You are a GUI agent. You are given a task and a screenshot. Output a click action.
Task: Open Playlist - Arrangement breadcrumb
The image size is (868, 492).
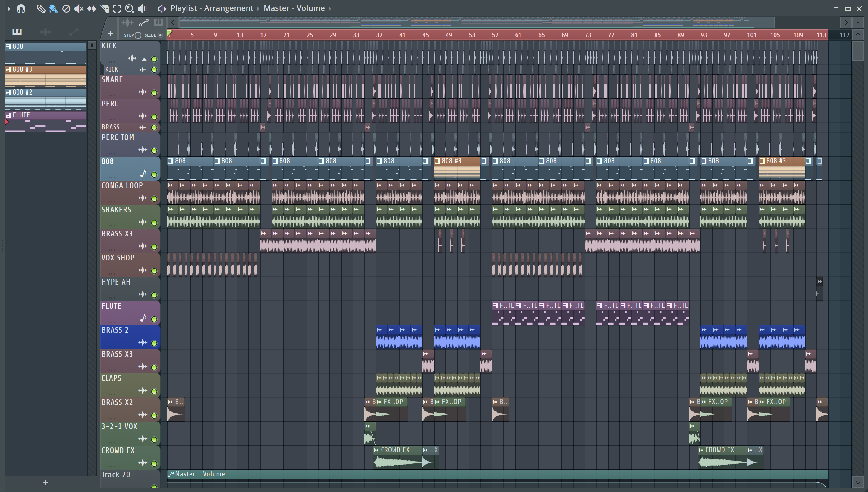pos(212,8)
